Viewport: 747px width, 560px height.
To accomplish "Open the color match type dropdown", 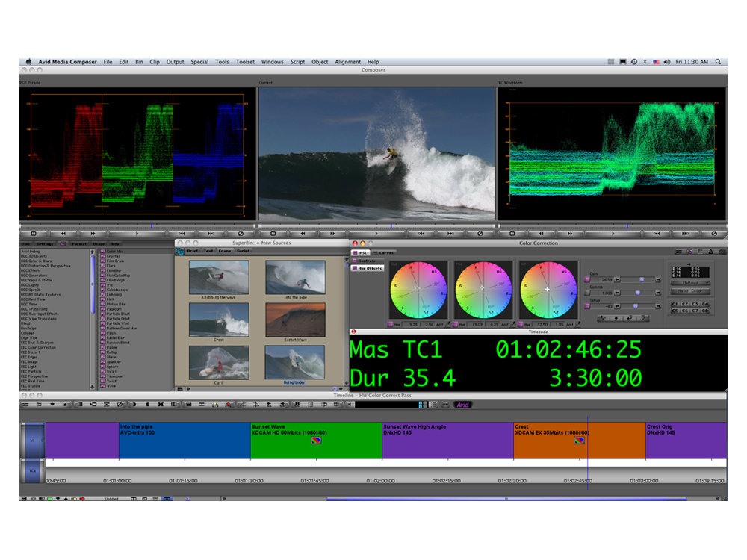I will 689,284.
